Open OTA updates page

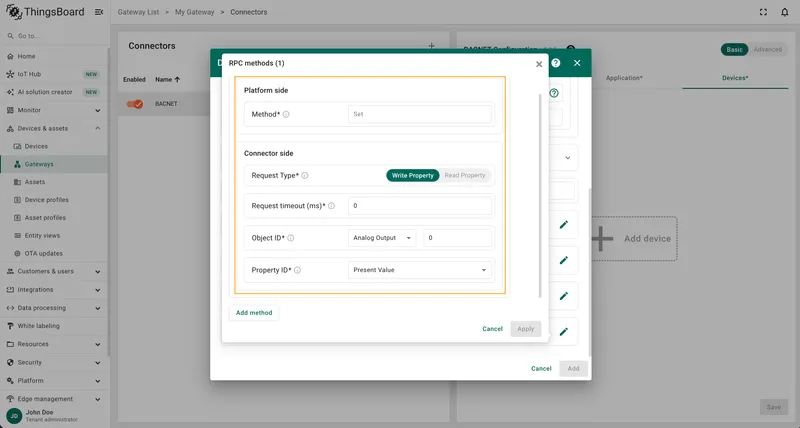pos(54,253)
